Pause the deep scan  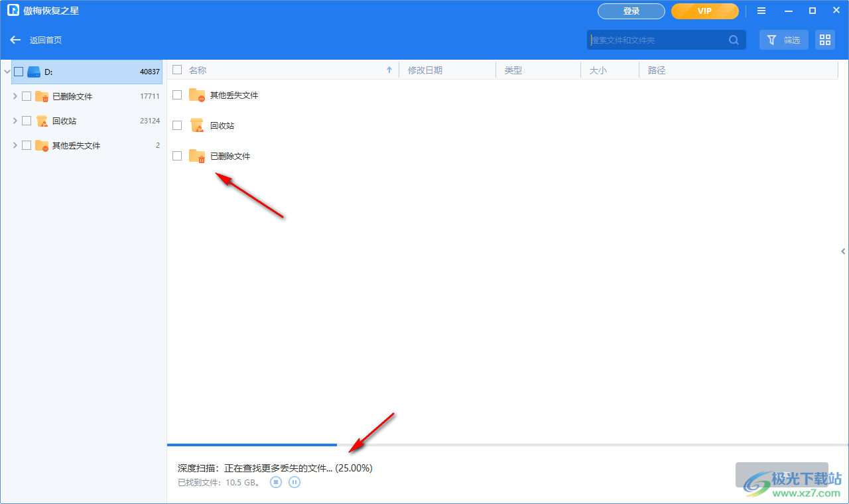click(x=294, y=482)
